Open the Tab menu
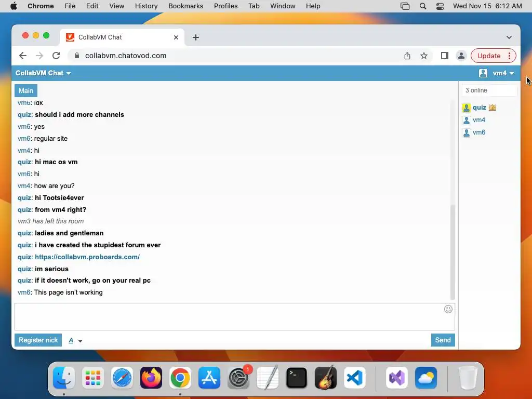532x399 pixels. tap(254, 6)
